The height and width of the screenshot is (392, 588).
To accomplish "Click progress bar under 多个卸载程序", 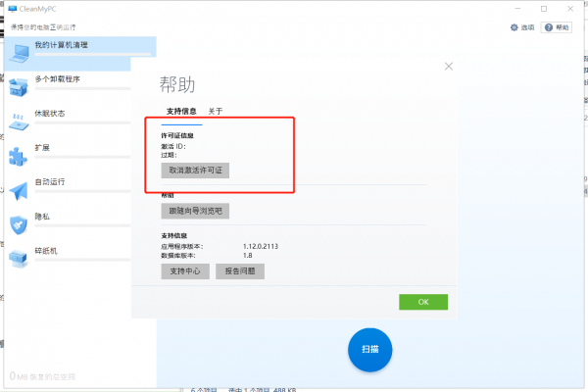I will click(x=82, y=89).
